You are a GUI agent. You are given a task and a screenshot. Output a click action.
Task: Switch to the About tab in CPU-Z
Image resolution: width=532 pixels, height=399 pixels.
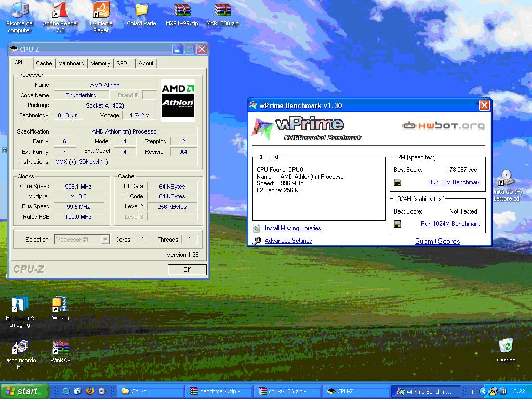pyautogui.click(x=146, y=63)
